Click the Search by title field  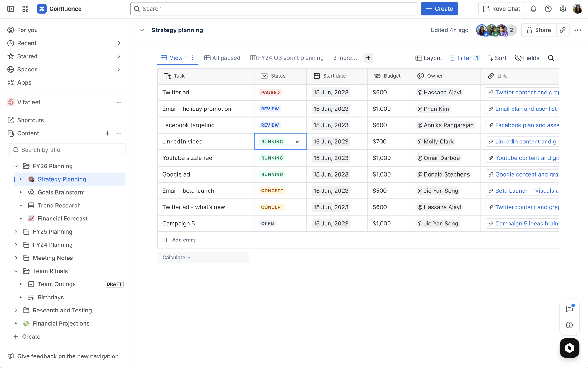pos(67,150)
